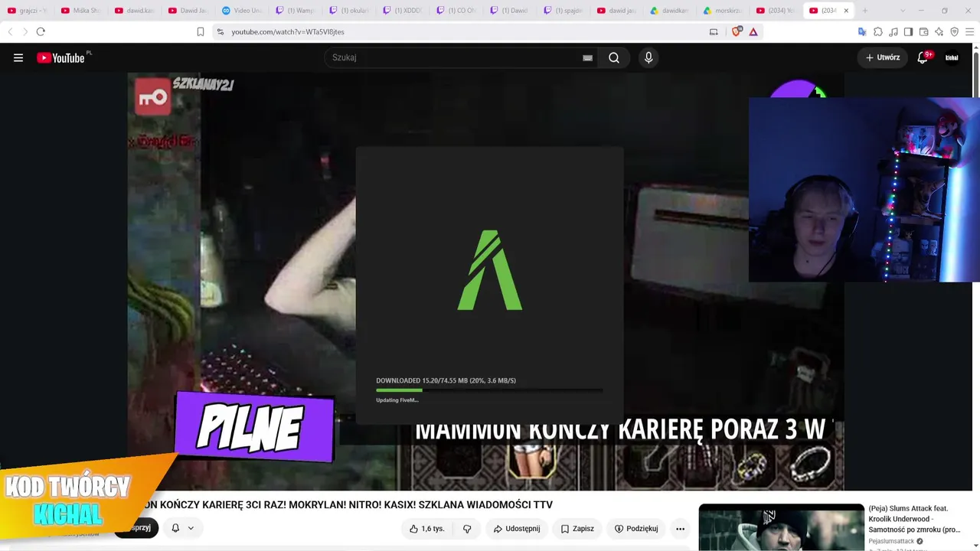Dislike the video with thumbs-down
Image resolution: width=980 pixels, height=551 pixels.
pyautogui.click(x=467, y=528)
